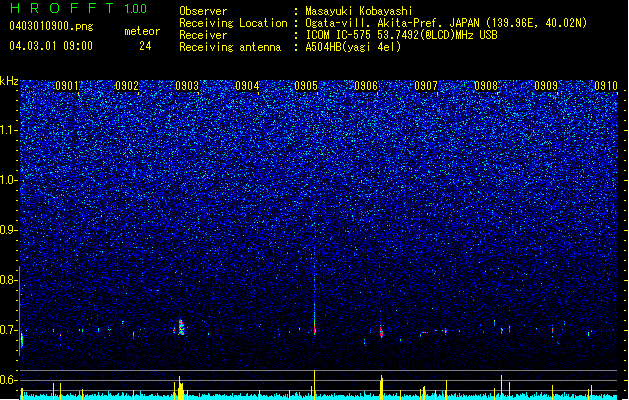Click the HROFFT 1.0.0 title text
Image resolution: width=629 pixels, height=400 pixels.
point(79,8)
